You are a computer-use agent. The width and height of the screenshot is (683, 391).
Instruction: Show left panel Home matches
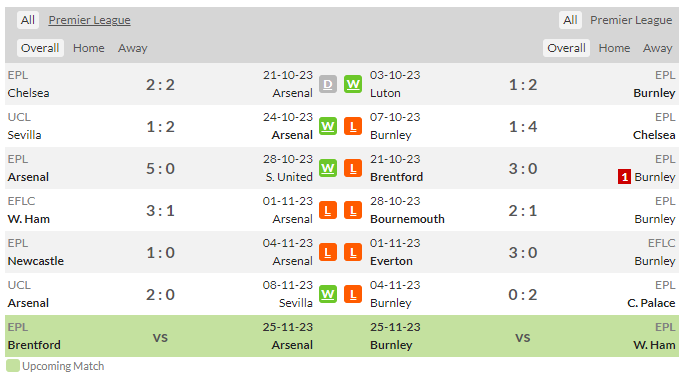[x=88, y=48]
